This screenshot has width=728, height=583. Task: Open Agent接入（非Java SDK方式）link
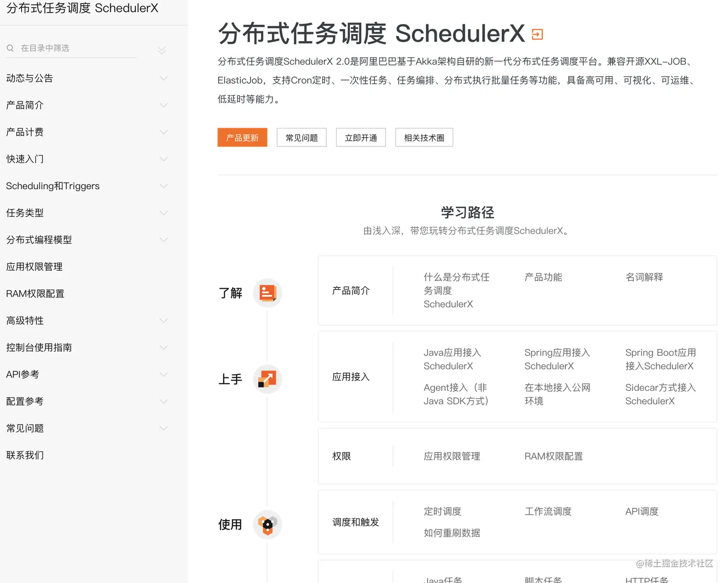pos(456,394)
